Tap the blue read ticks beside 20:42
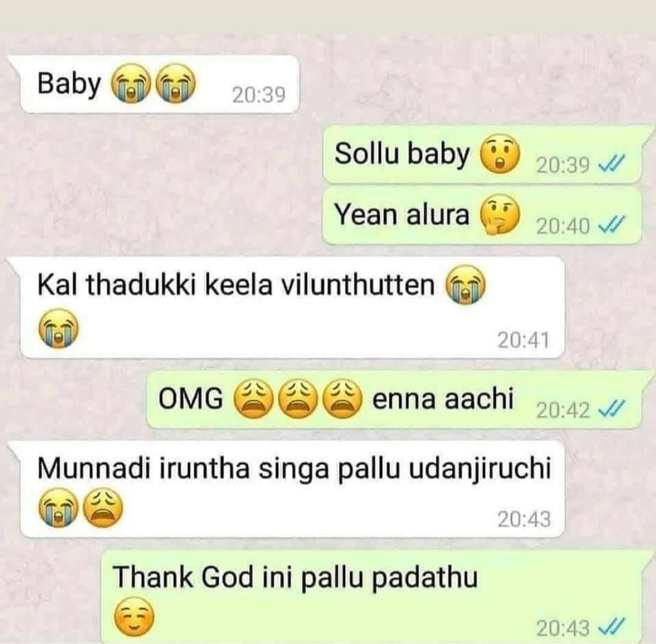 612,407
